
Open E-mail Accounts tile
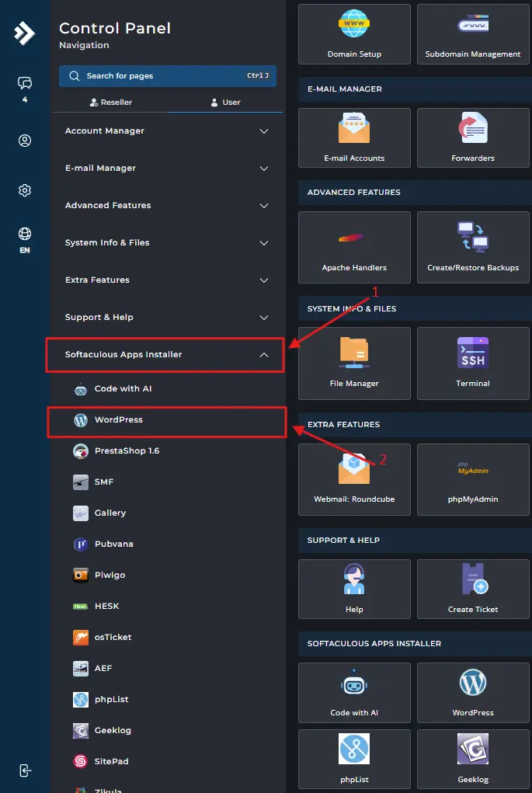coord(354,137)
